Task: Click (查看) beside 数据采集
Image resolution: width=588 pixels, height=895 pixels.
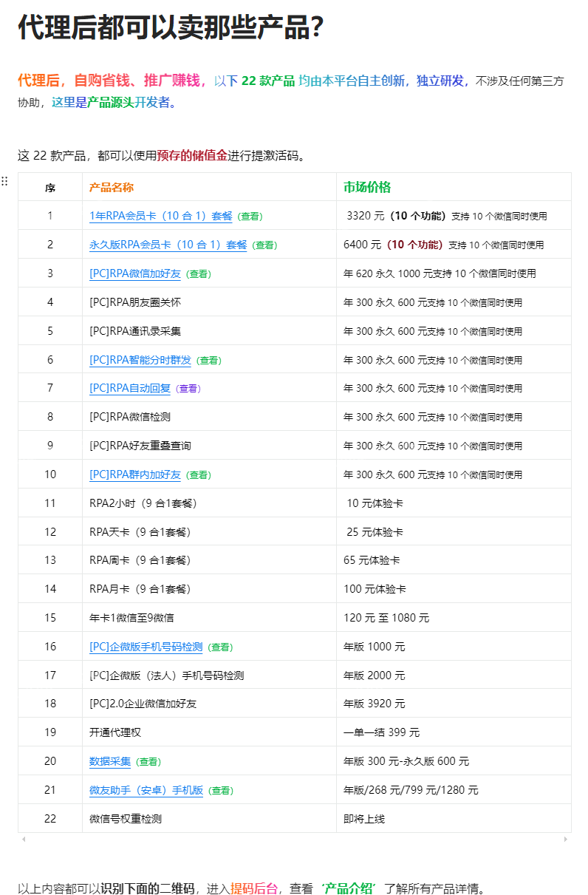Action: coord(148,762)
